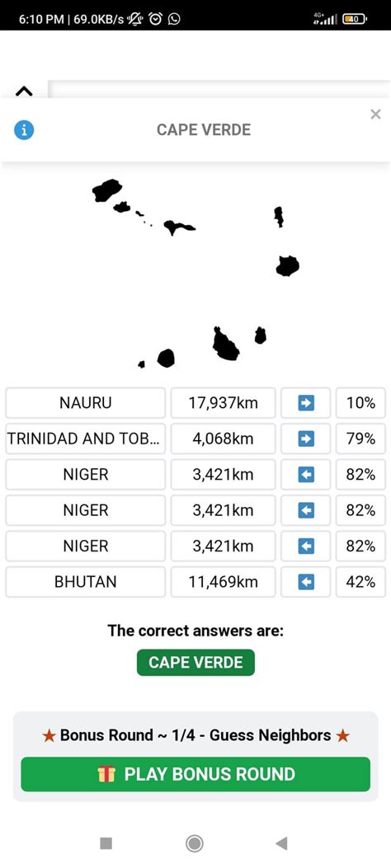Viewport: 391px width, 868px height.
Task: Select the NAURU guess cell
Action: 85,403
